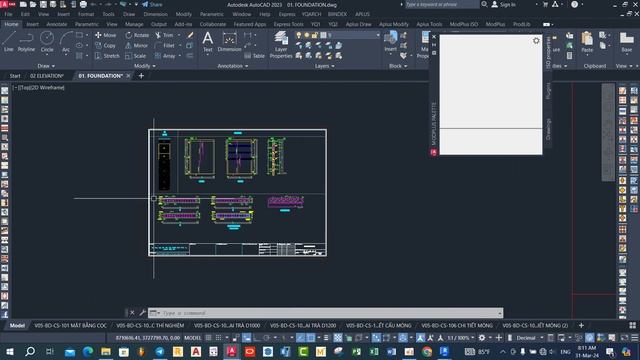
Task: Toggle MODEL space button in status bar
Action: point(193,338)
